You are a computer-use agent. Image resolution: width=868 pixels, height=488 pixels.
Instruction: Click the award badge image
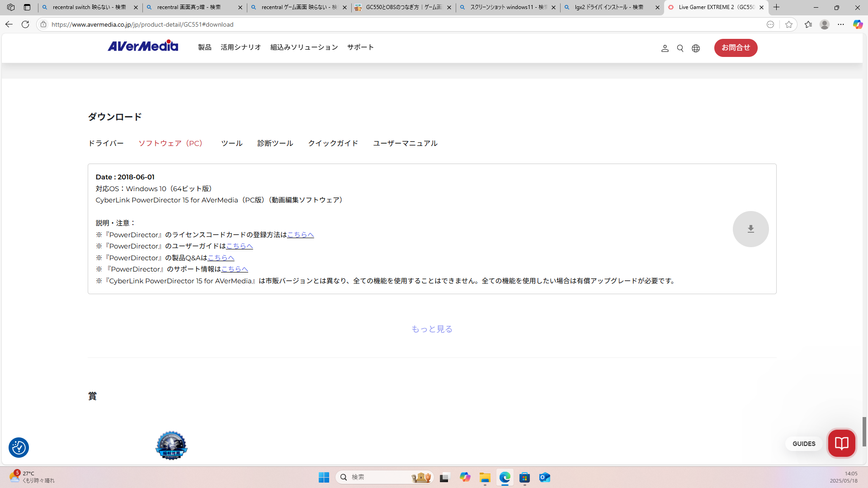pos(171,446)
